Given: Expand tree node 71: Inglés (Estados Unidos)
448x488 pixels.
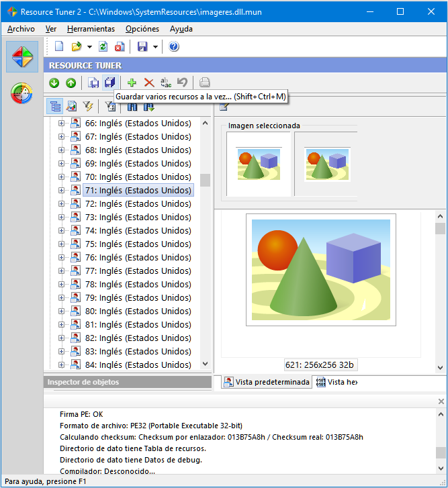Looking at the screenshot, I should click(61, 190).
